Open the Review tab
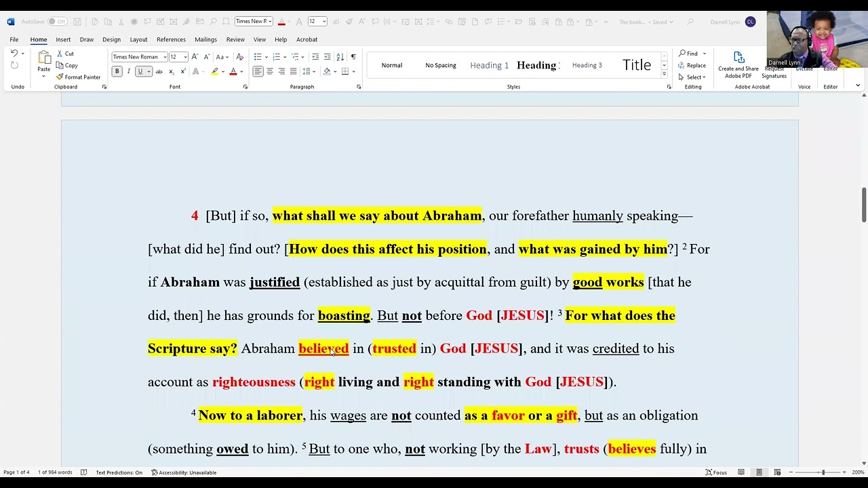 [235, 39]
